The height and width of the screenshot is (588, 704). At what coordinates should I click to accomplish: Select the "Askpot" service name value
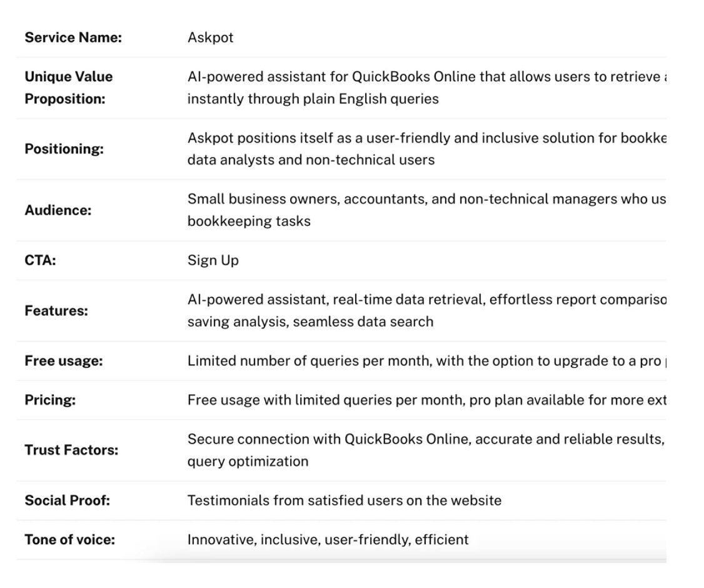(210, 38)
